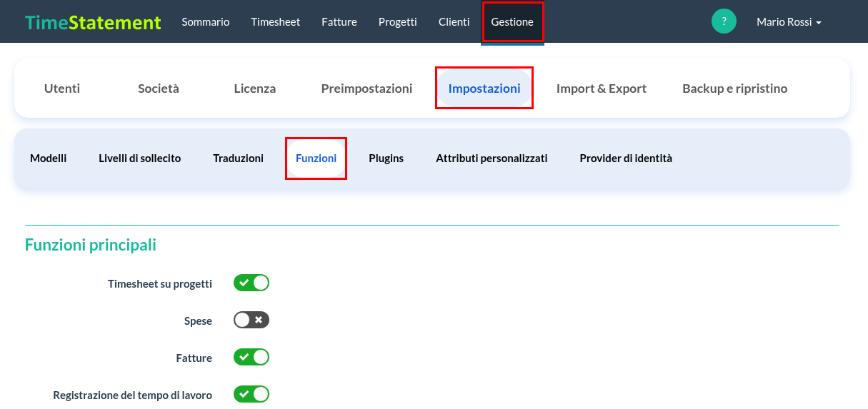Screen dimensions: 868x409
Task: Turn off the Fatture toggle switch
Action: [251, 357]
